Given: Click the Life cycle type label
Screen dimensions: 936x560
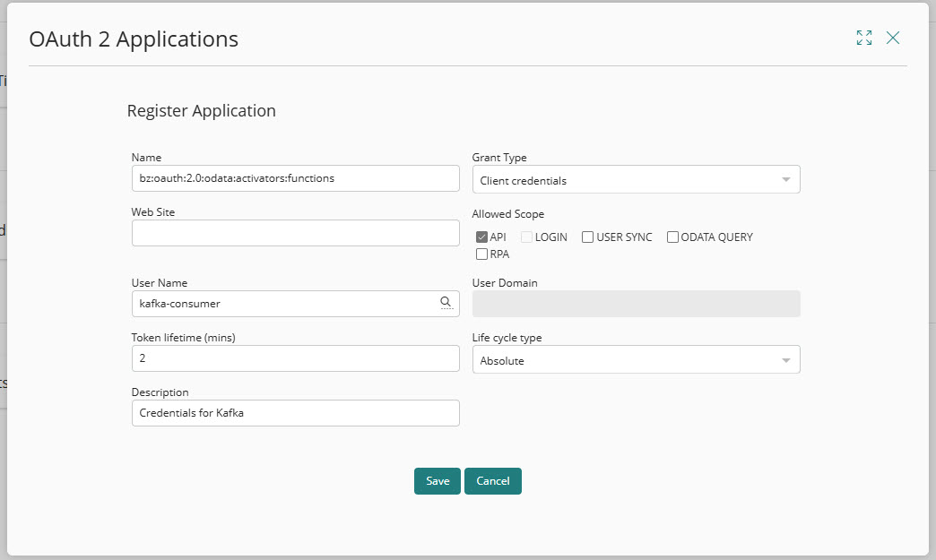Looking at the screenshot, I should pos(507,338).
